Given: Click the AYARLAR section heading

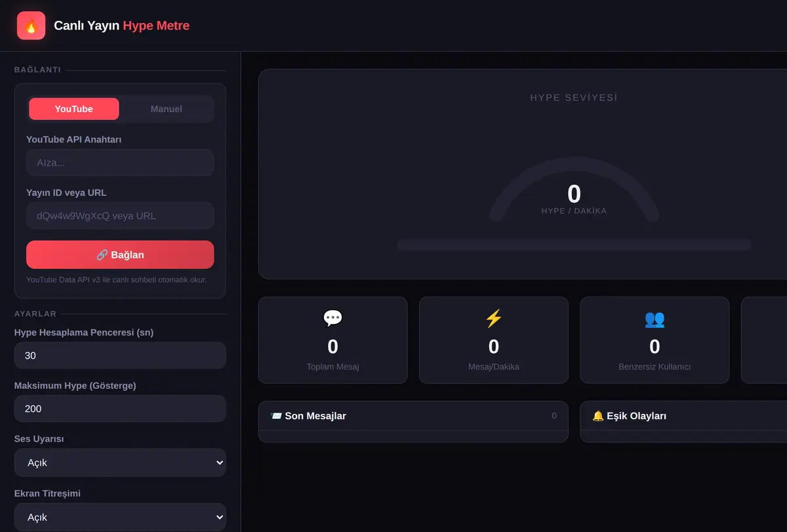Looking at the screenshot, I should 35,314.
